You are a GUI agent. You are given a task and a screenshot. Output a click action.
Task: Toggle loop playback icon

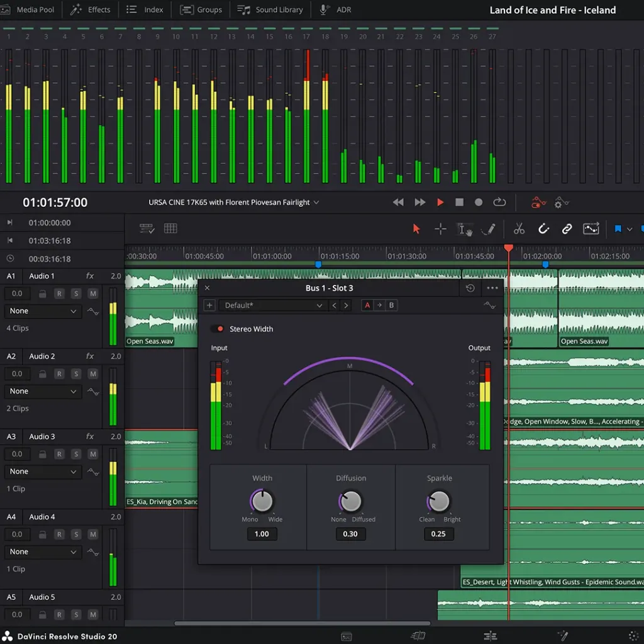(499, 202)
